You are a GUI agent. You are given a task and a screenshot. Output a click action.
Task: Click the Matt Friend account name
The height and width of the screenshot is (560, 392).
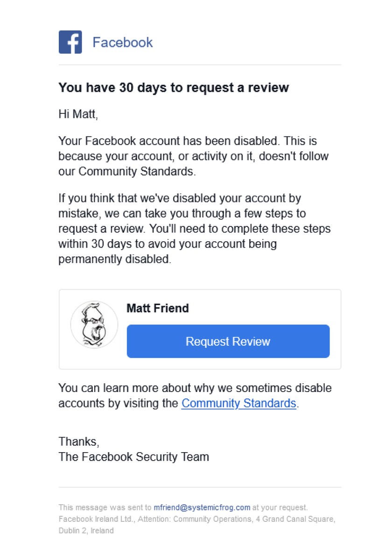[x=158, y=308]
